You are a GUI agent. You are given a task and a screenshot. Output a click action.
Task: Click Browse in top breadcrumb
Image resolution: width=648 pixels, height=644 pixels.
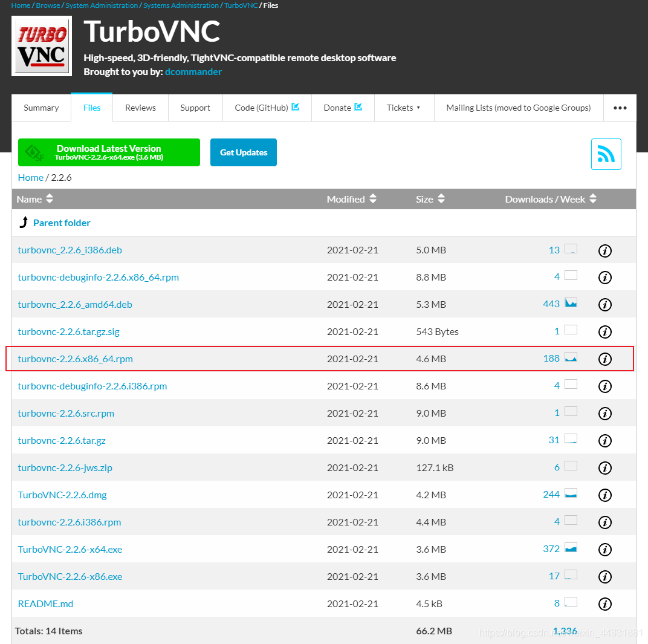pyautogui.click(x=48, y=5)
